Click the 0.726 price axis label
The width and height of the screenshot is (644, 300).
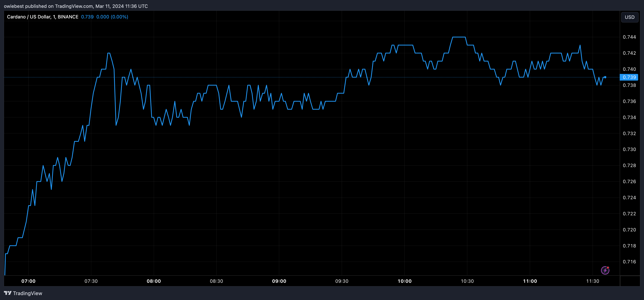(629, 181)
